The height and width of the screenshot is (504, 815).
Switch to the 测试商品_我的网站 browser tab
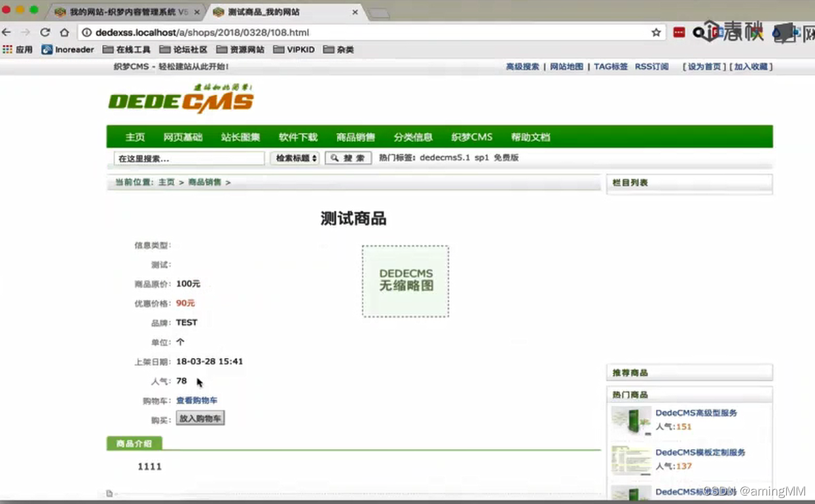275,11
